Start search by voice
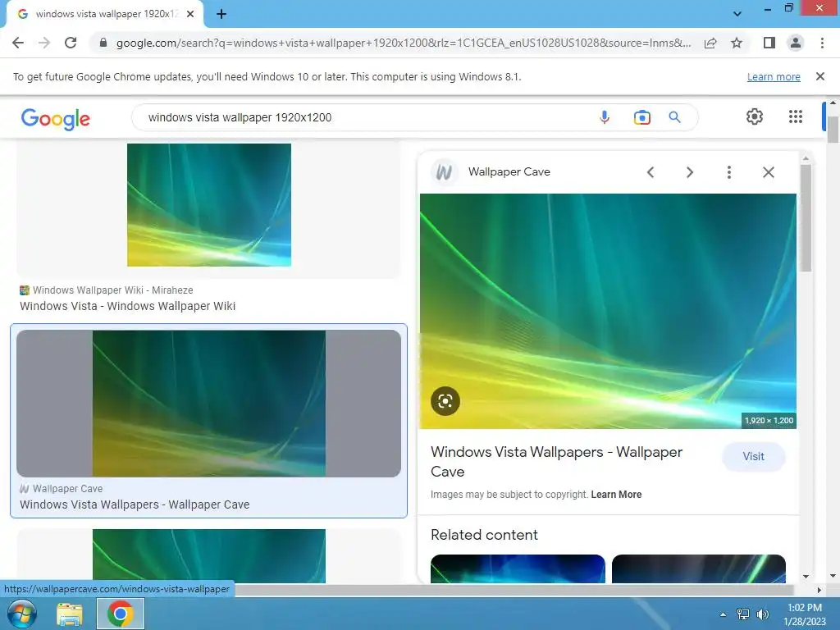The image size is (840, 630). (x=605, y=116)
